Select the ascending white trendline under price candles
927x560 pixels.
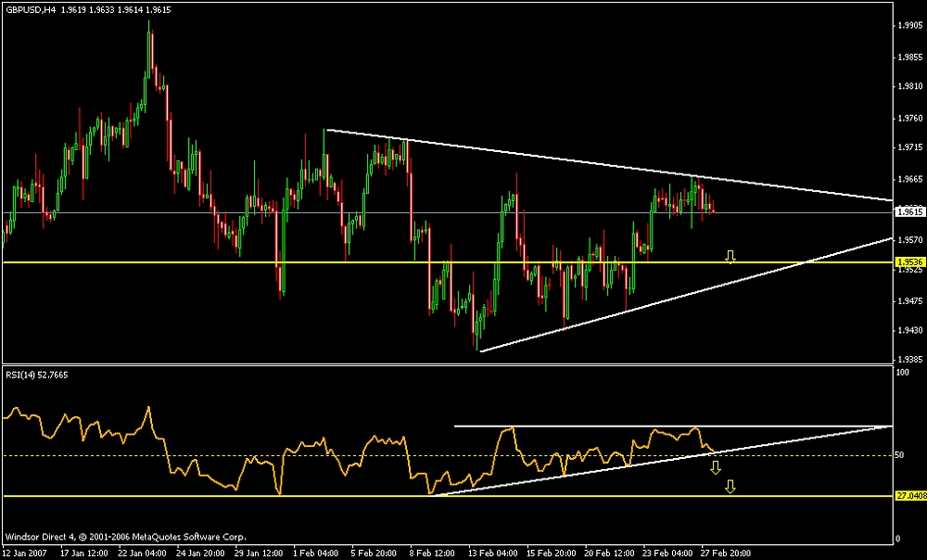point(686,295)
